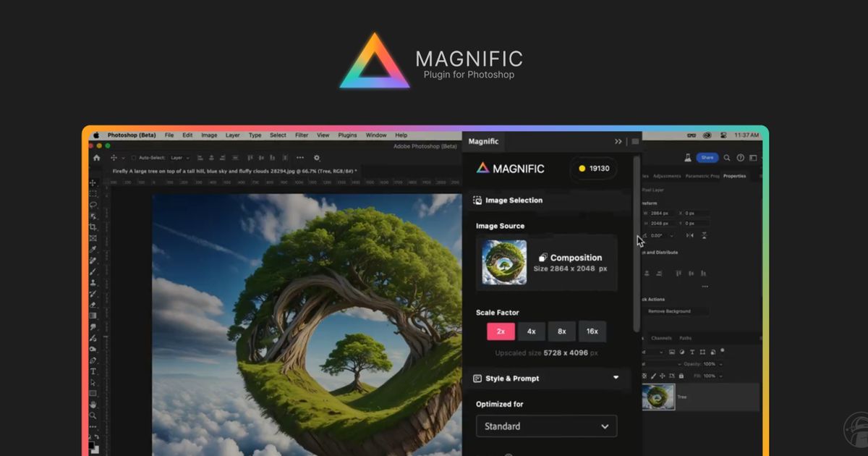Click the Image Source thumbnail preview
This screenshot has height=456, width=868.
click(x=504, y=262)
